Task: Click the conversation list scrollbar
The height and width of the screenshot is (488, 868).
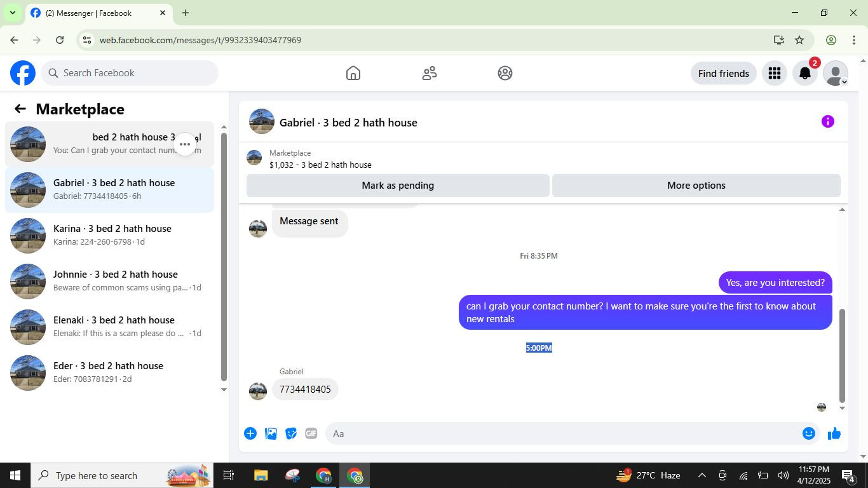Action: click(x=224, y=257)
